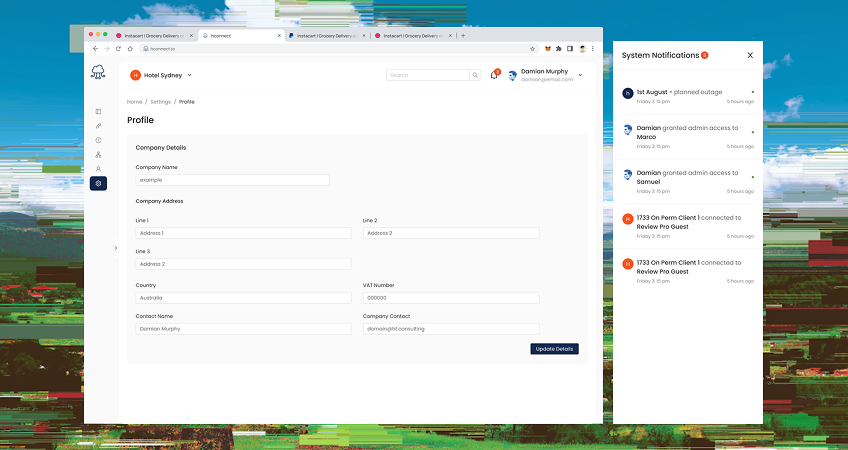Open the browser profile avatar
848x450 pixels.
(x=582, y=49)
